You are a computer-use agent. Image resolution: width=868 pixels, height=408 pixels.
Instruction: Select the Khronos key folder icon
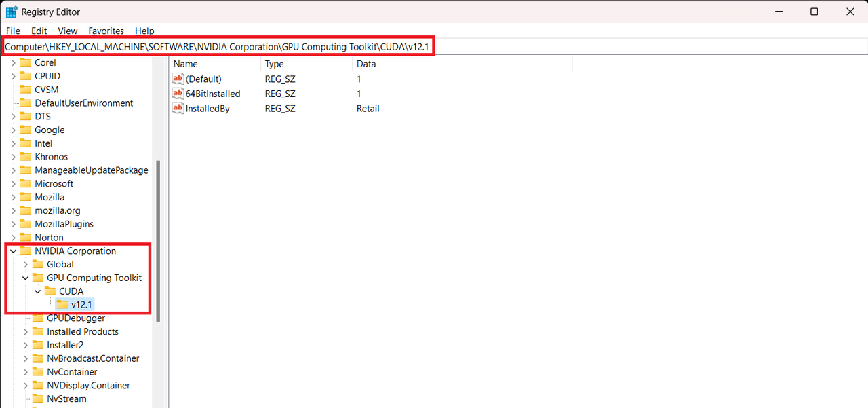(x=26, y=157)
